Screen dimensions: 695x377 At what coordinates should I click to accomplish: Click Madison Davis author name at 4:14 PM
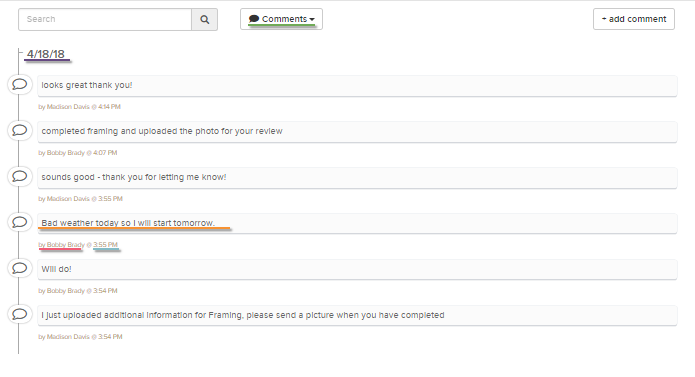point(68,107)
